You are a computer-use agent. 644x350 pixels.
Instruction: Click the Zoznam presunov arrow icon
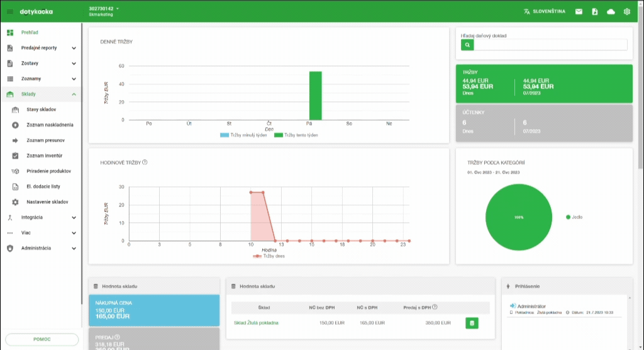[x=15, y=140]
